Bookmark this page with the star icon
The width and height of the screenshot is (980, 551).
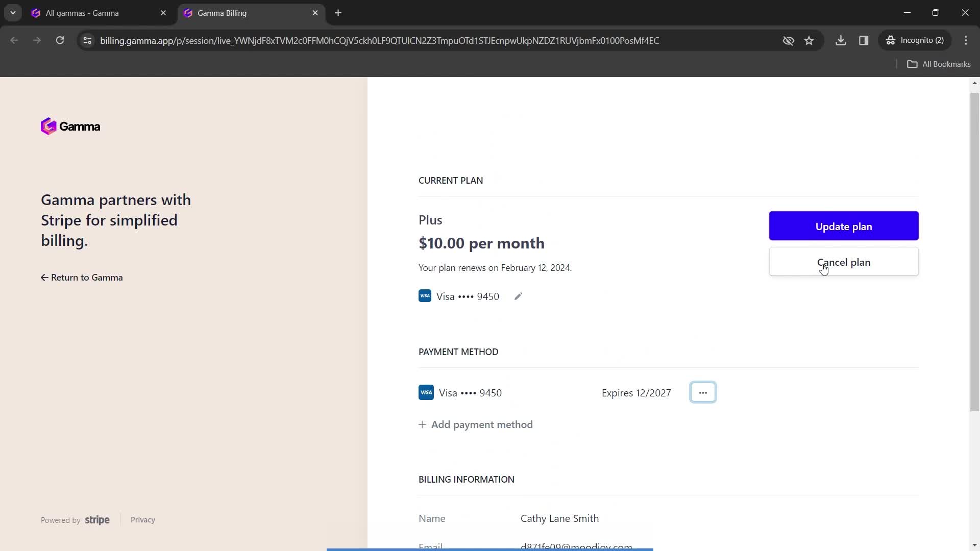pyautogui.click(x=809, y=40)
